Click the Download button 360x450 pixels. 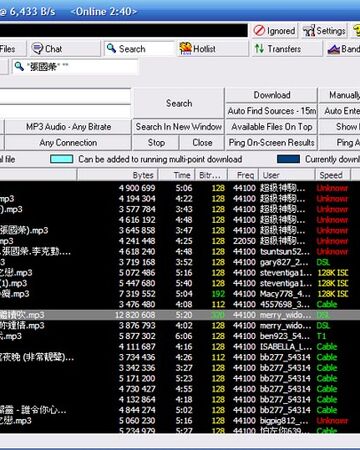(272, 95)
